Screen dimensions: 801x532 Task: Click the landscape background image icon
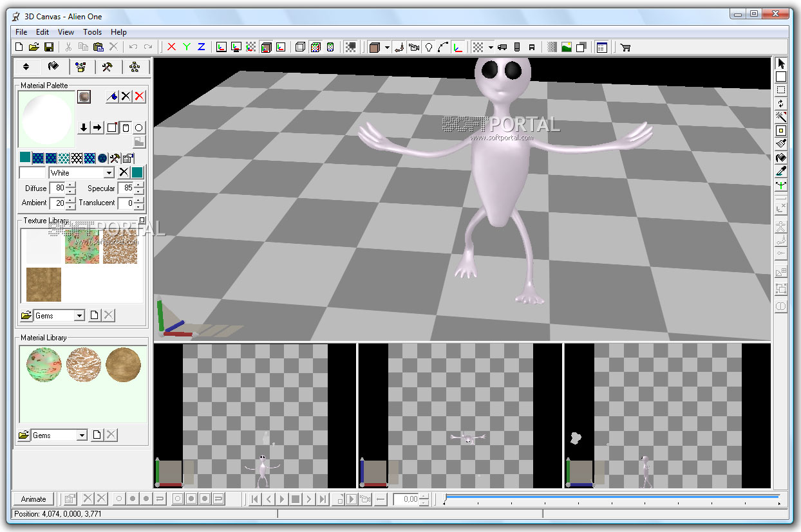tap(567, 47)
